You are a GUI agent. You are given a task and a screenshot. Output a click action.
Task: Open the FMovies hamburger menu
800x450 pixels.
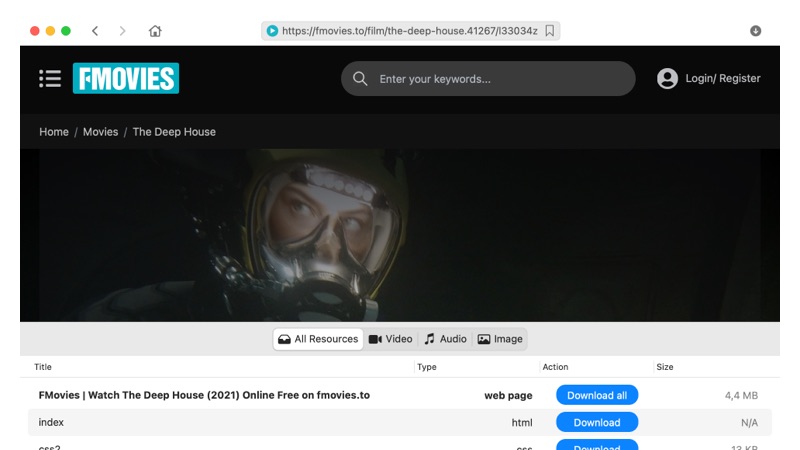coord(50,79)
